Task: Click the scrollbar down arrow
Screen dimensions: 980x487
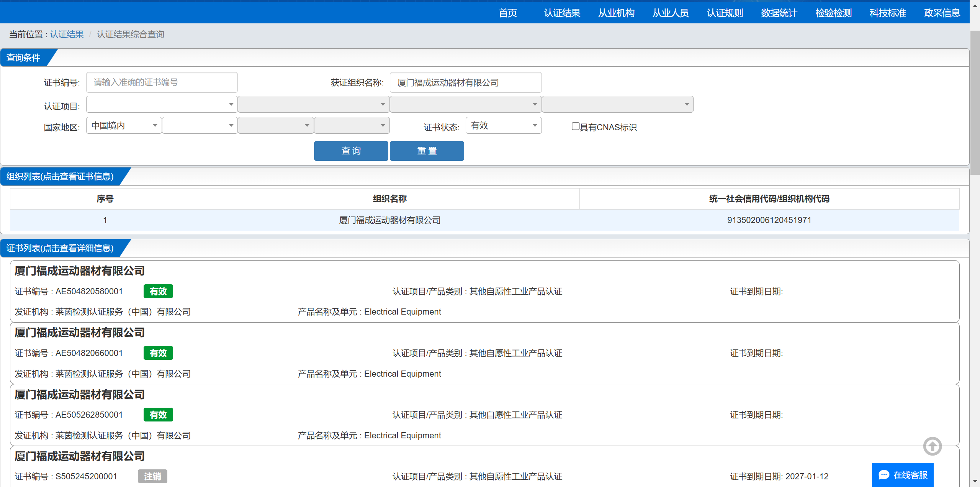Action: click(x=975, y=481)
